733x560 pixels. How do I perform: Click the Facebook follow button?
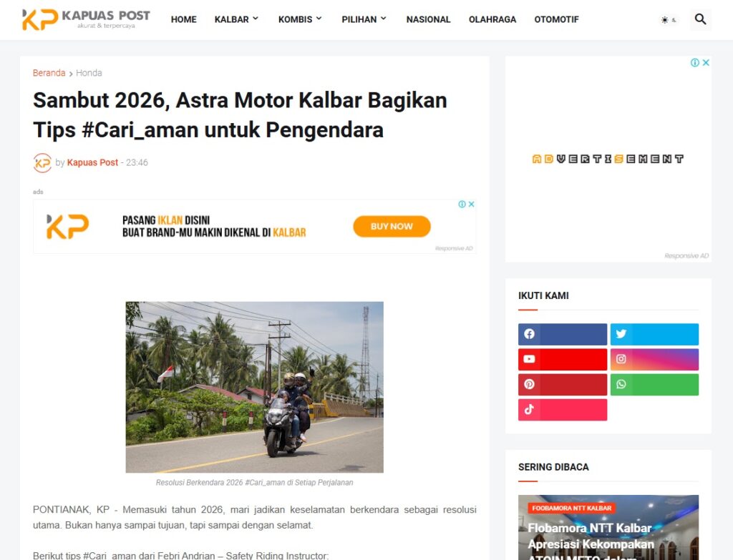pos(563,334)
